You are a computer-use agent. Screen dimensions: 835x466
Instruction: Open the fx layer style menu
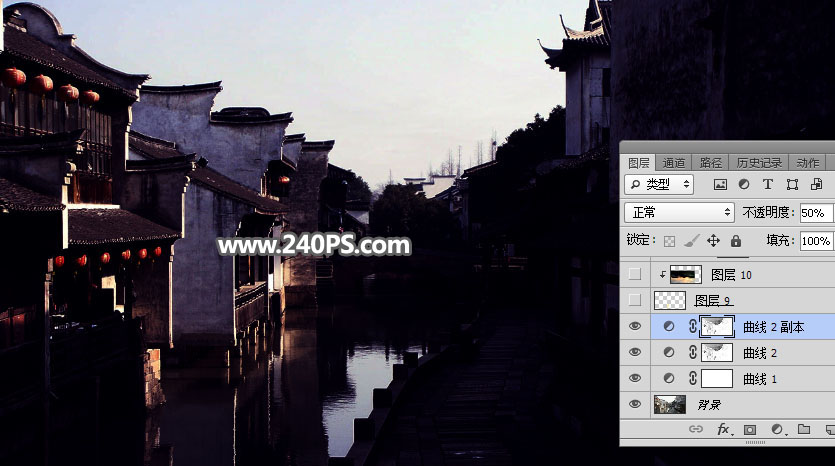point(723,429)
